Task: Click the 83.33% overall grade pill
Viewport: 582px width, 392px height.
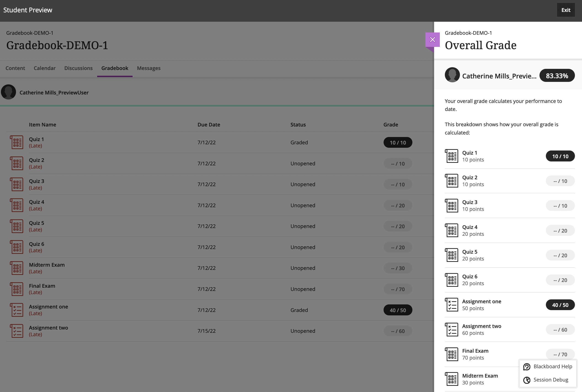Action: [557, 75]
